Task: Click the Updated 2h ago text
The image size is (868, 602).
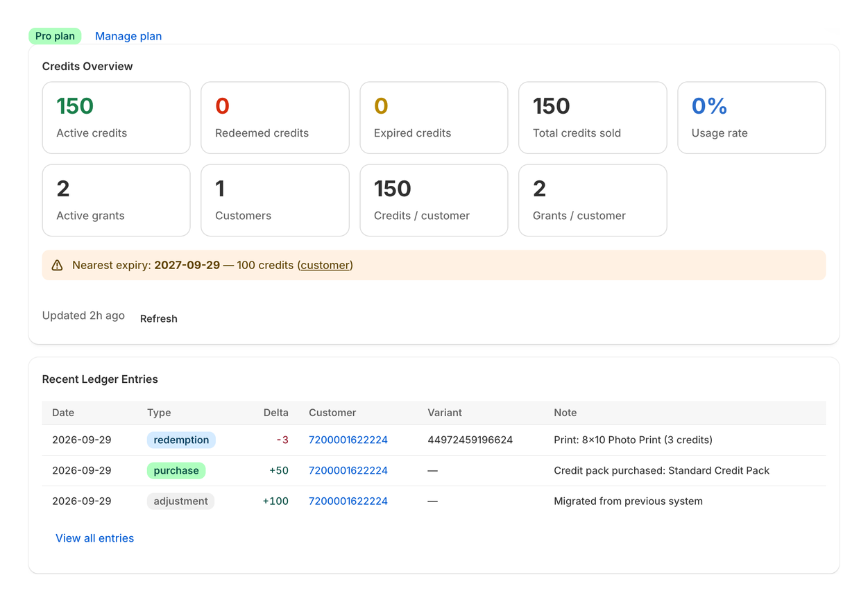Action: pyautogui.click(x=83, y=316)
